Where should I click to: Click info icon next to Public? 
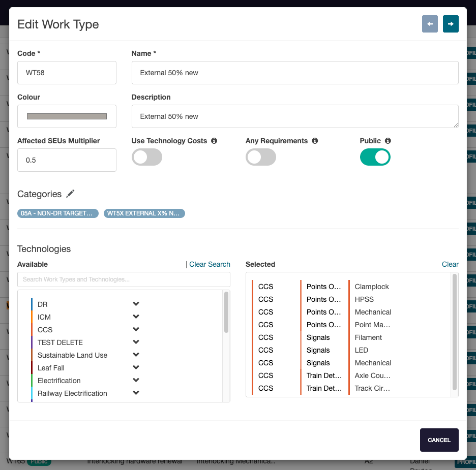[x=388, y=141]
